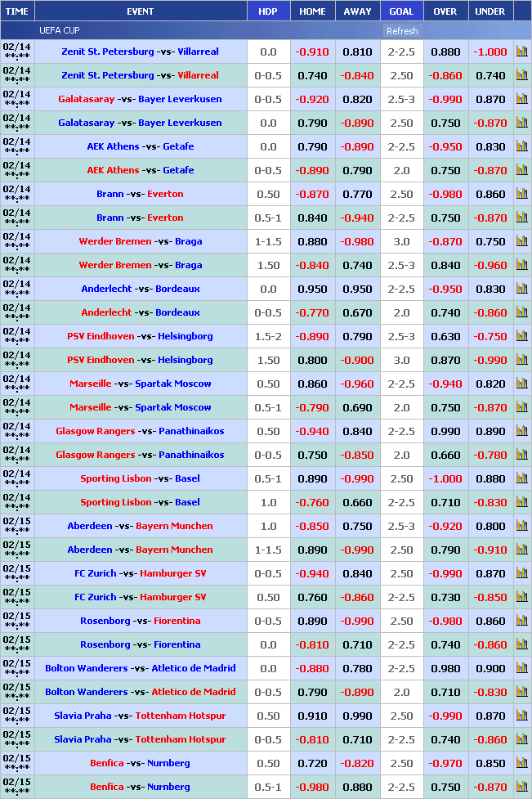The width and height of the screenshot is (532, 799).
Task: Select the GOAL column header
Action: pos(401,11)
